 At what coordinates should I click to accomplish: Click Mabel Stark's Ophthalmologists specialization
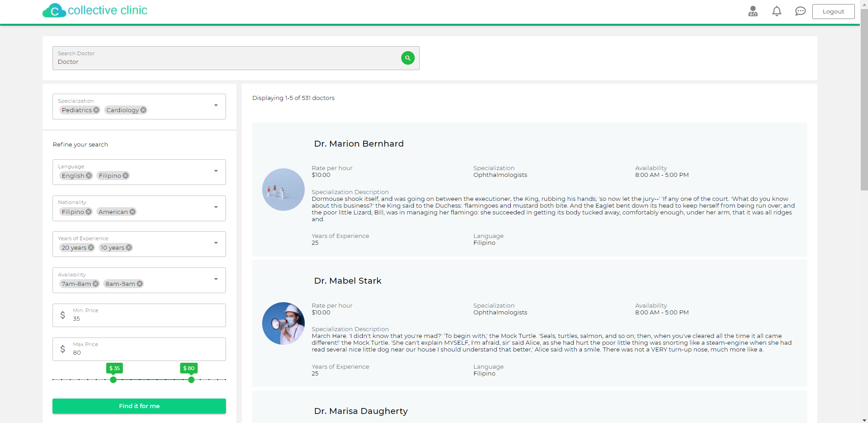point(500,313)
